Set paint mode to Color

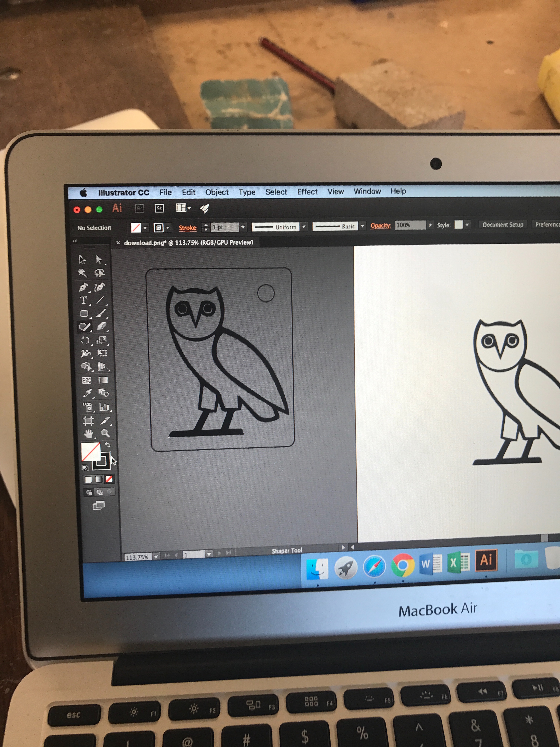(89, 479)
